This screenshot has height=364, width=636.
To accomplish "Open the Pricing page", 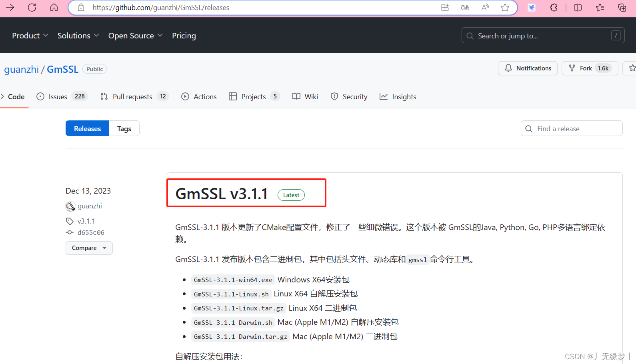I will click(184, 36).
